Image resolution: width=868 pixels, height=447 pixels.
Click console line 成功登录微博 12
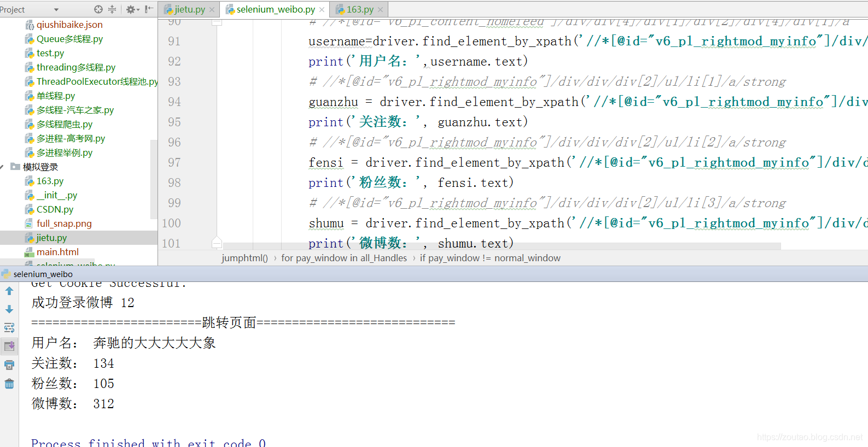83,303
